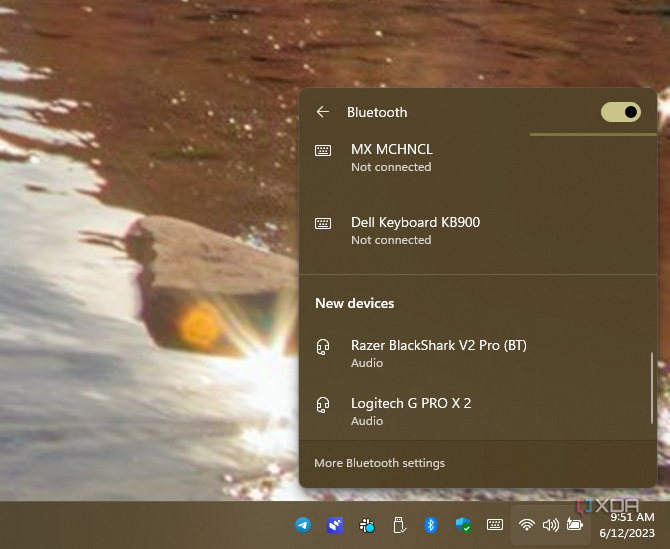Pair the Logitech G PRO X 2 headset
The image size is (670, 549).
tap(410, 411)
